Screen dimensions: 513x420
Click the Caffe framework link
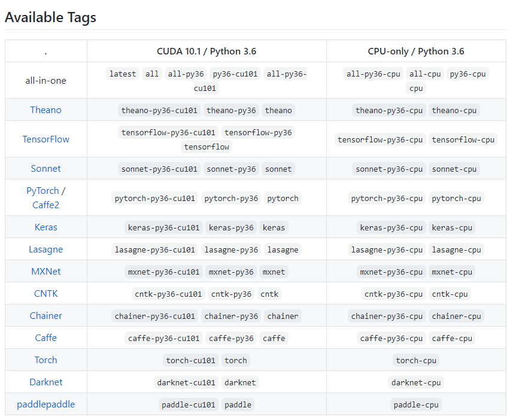click(x=46, y=338)
